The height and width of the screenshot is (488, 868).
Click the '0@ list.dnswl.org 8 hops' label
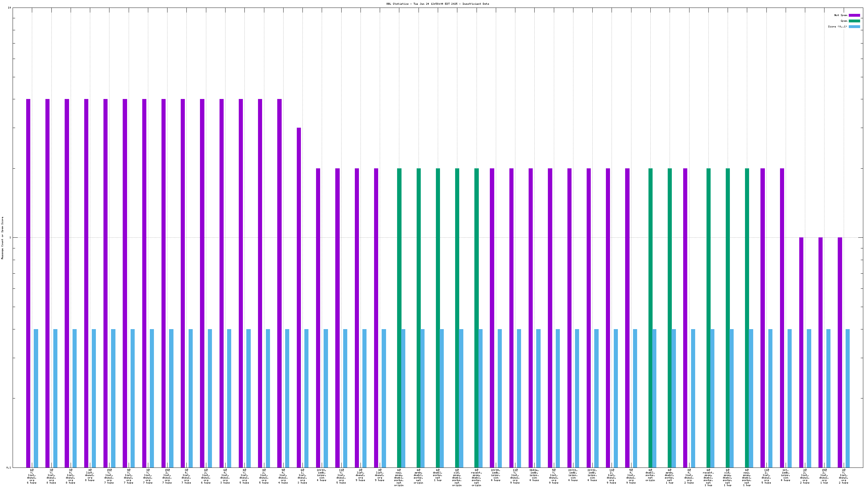point(90,475)
